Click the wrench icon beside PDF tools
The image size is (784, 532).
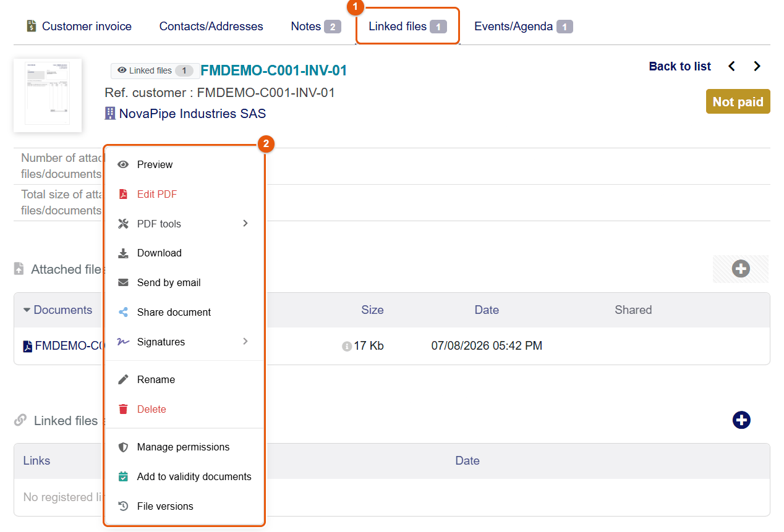pos(123,224)
